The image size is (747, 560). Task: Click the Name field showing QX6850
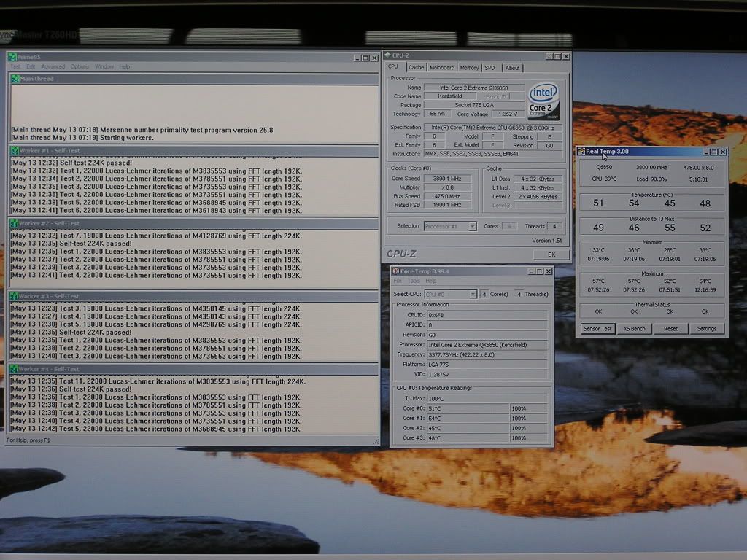coord(473,87)
